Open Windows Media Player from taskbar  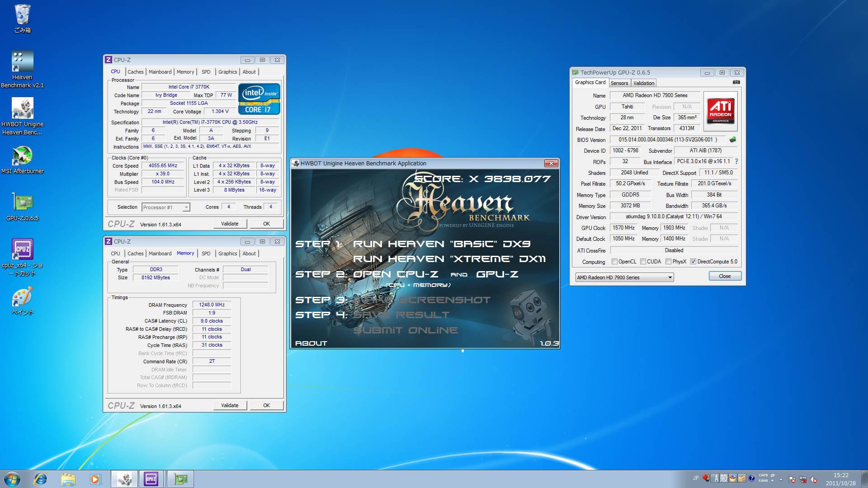click(x=95, y=479)
